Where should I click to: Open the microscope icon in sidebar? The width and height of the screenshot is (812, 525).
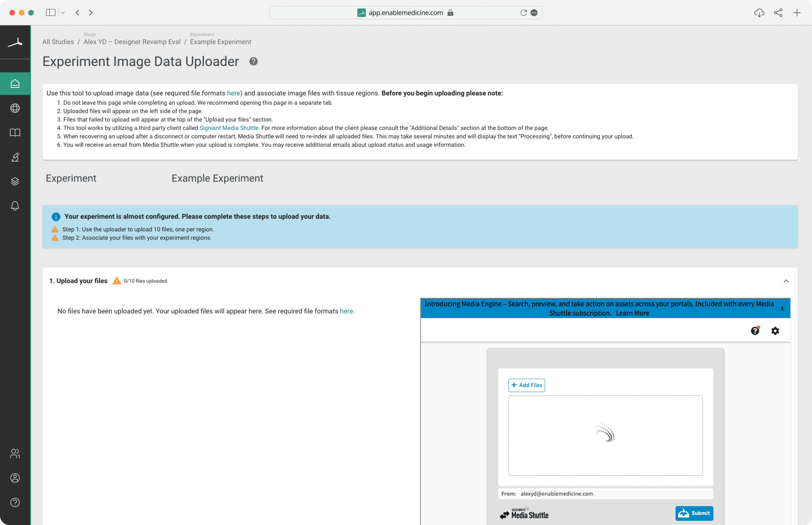pos(15,157)
